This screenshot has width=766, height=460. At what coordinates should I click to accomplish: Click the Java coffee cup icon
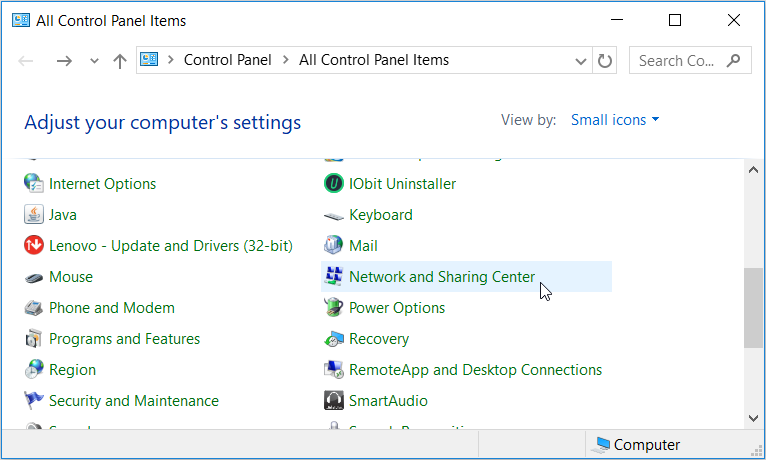coord(34,215)
